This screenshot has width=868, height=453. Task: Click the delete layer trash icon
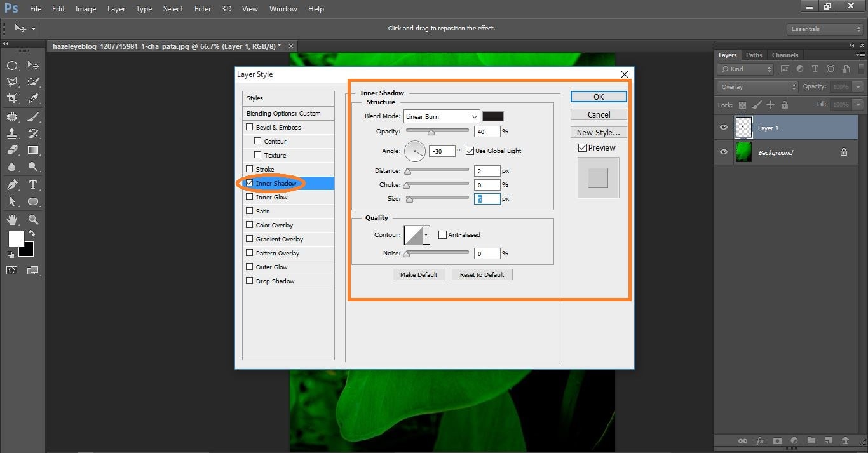coord(845,441)
